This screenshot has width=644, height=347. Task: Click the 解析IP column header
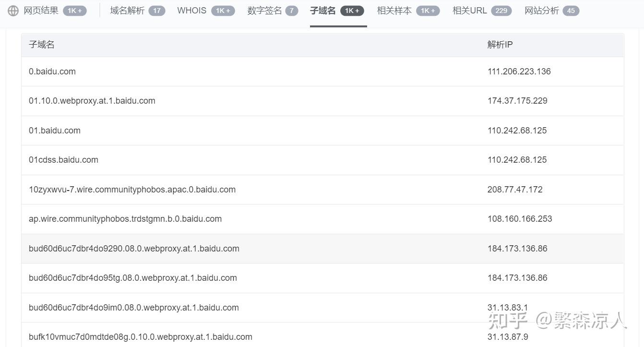pyautogui.click(x=500, y=45)
